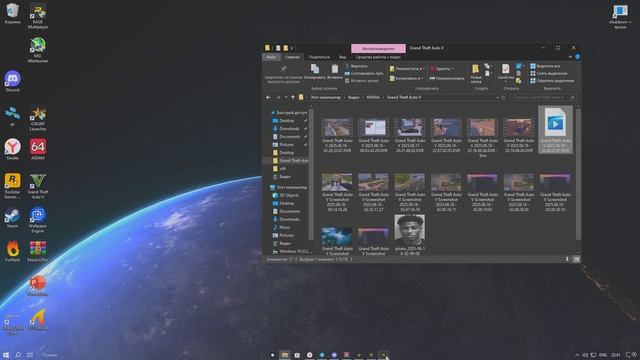This screenshot has height=360, width=640.
Task: Click Выделить все in the ribbon
Action: pyautogui.click(x=545, y=66)
